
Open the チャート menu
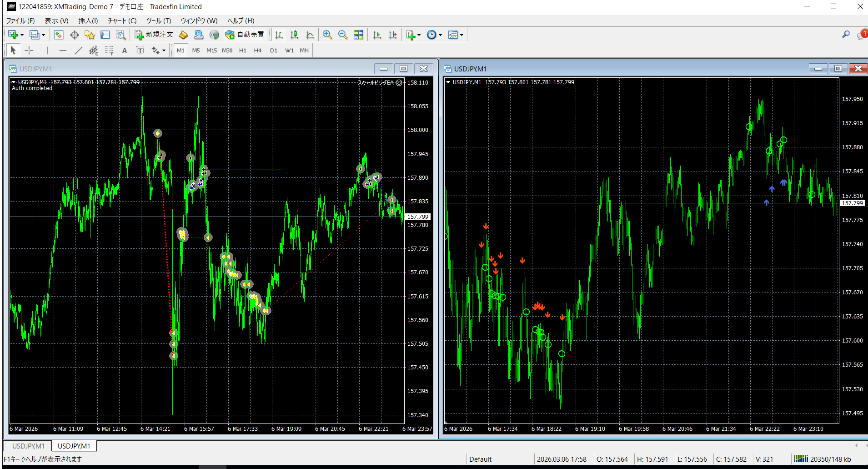point(121,20)
